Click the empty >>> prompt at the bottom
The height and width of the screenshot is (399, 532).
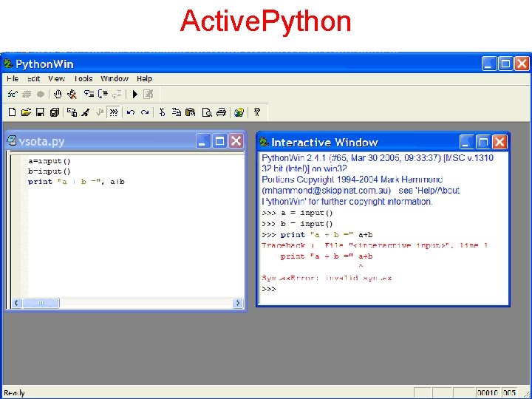269,289
